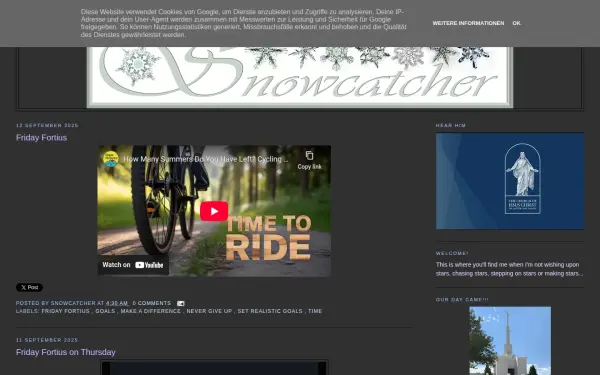The height and width of the screenshot is (375, 600).
Task: Accept cookies with OK button
Action: click(516, 23)
